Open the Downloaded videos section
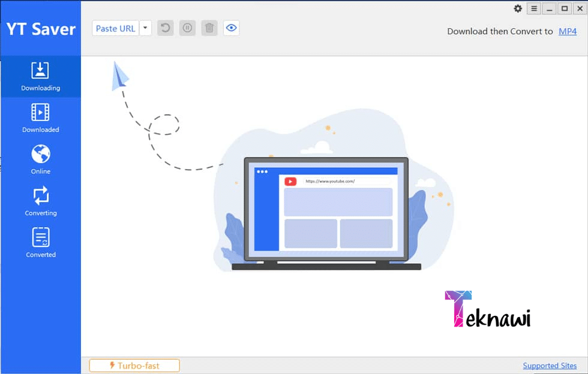Screen dimensions: 588x374 click(x=41, y=118)
